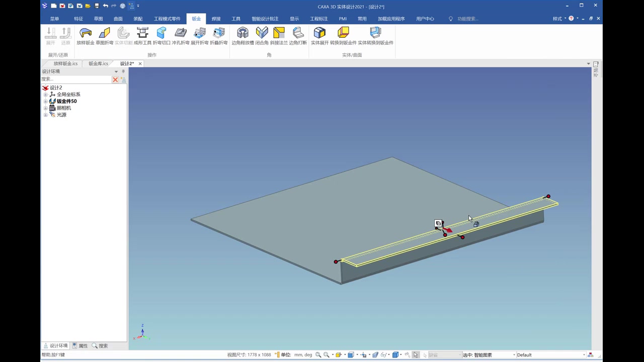Viewport: 644px width, 362px height.
Task: Clear the design tree search with red X
Action: pyautogui.click(x=115, y=79)
